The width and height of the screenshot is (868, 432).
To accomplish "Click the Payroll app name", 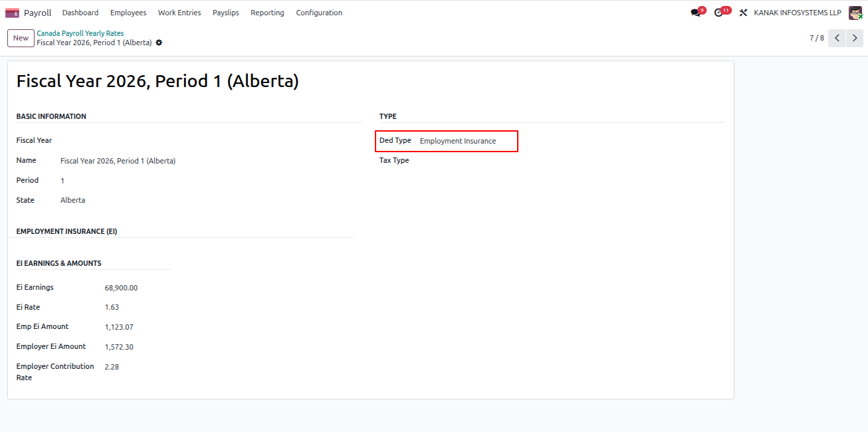I will pos(37,13).
